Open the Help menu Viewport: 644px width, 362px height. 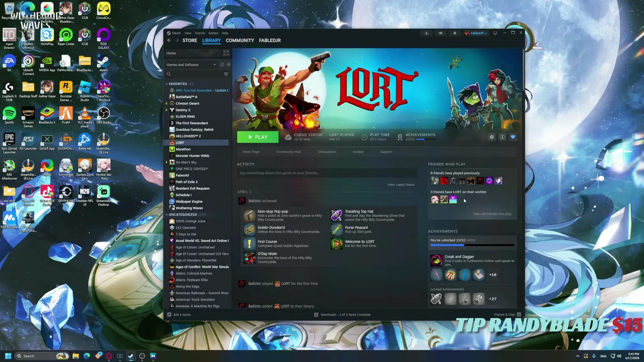coord(225,33)
